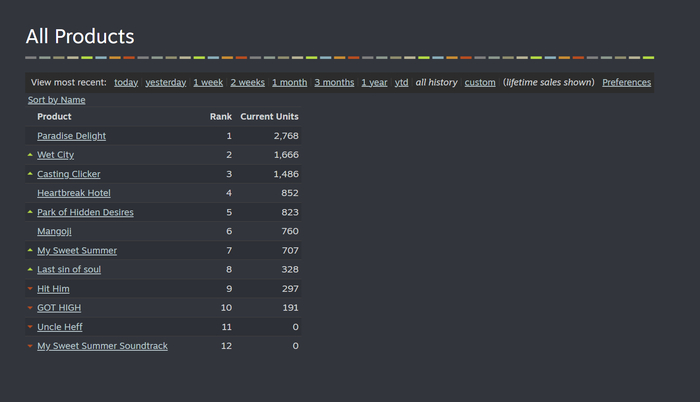700x402 pixels.
Task: Show sales for today
Action: (x=126, y=82)
